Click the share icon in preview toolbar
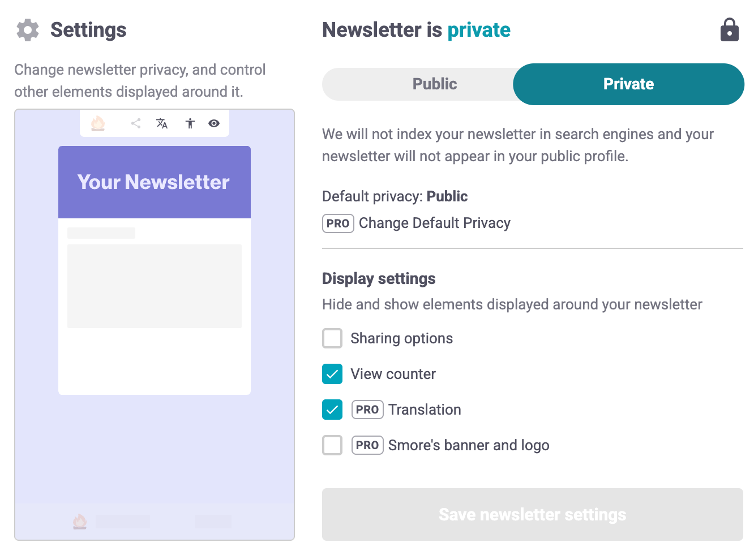 coord(136,123)
